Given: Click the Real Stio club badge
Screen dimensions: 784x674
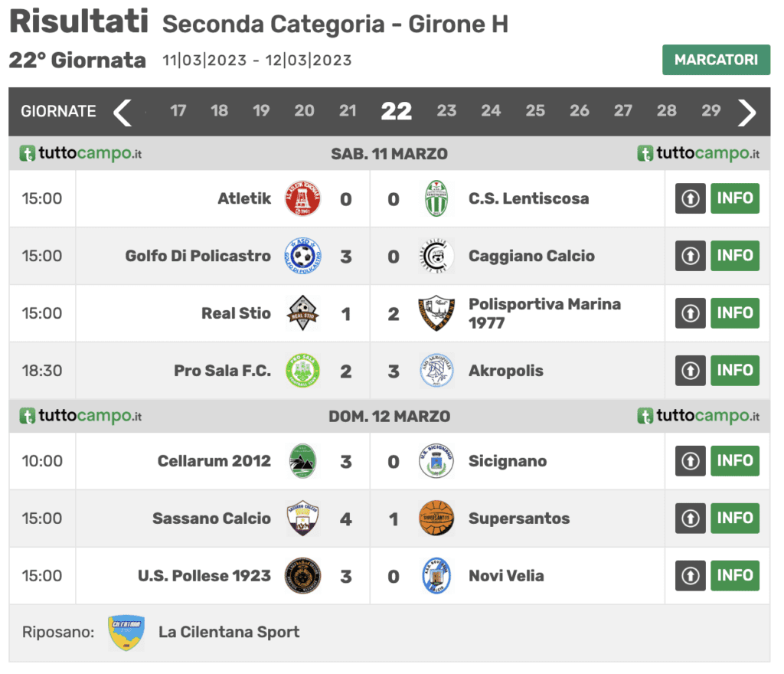Looking at the screenshot, I should 302,313.
